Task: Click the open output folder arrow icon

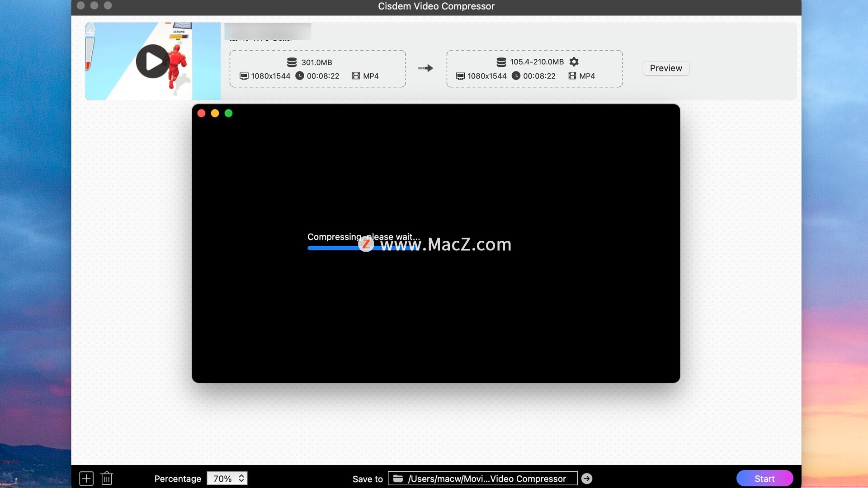Action: coord(587,479)
